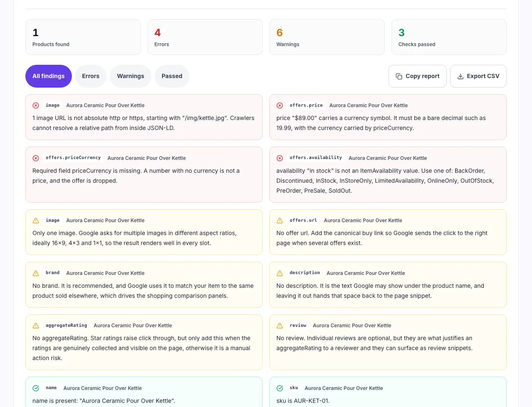
Task: Open the Checks passed summary card
Action: pyautogui.click(x=449, y=37)
